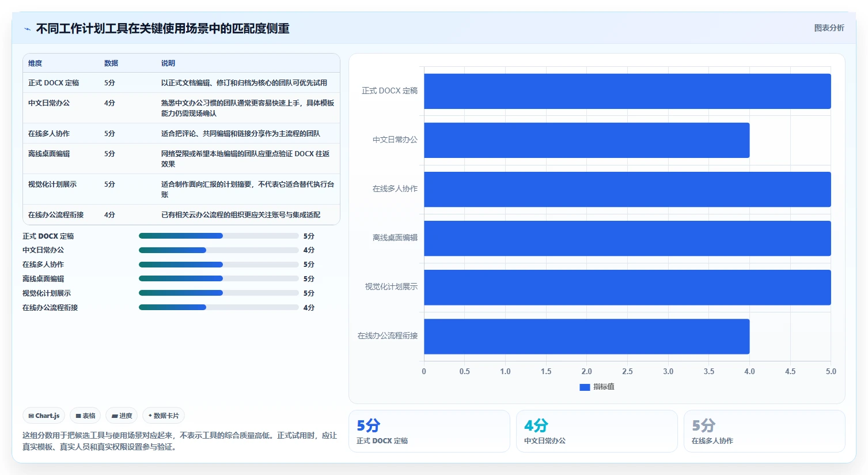Click the 表格 chip

point(85,416)
